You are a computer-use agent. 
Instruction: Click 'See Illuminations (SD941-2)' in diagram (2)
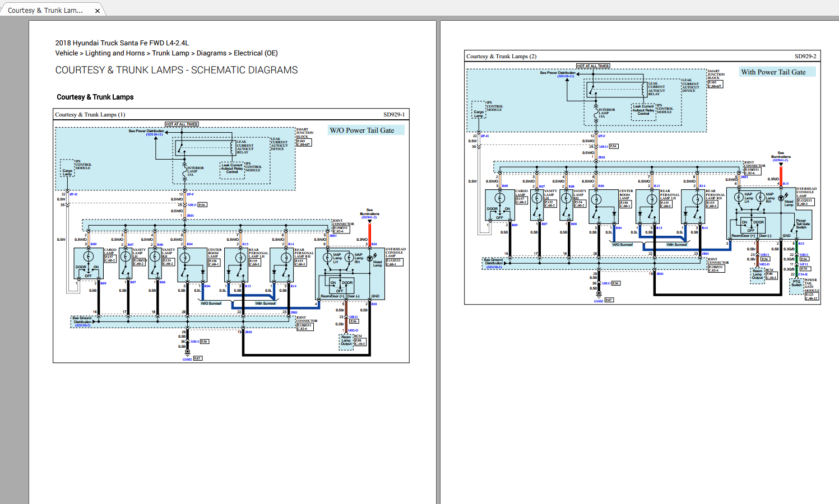coord(781,156)
